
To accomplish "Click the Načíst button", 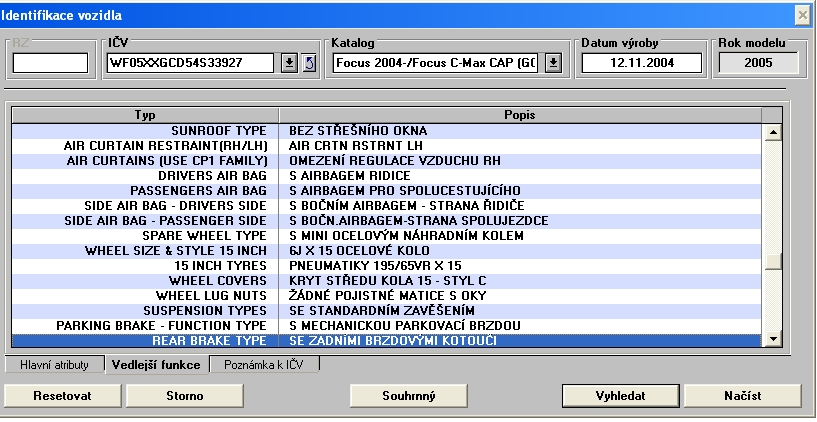I will 743,395.
